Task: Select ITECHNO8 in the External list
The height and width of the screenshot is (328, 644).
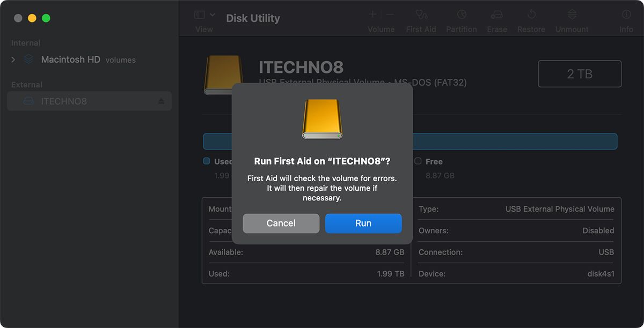Action: (64, 101)
